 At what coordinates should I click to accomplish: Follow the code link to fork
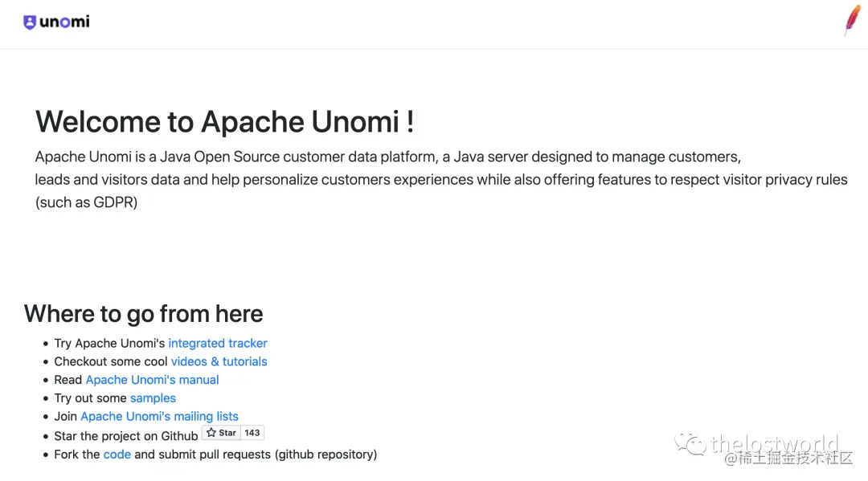pos(117,455)
